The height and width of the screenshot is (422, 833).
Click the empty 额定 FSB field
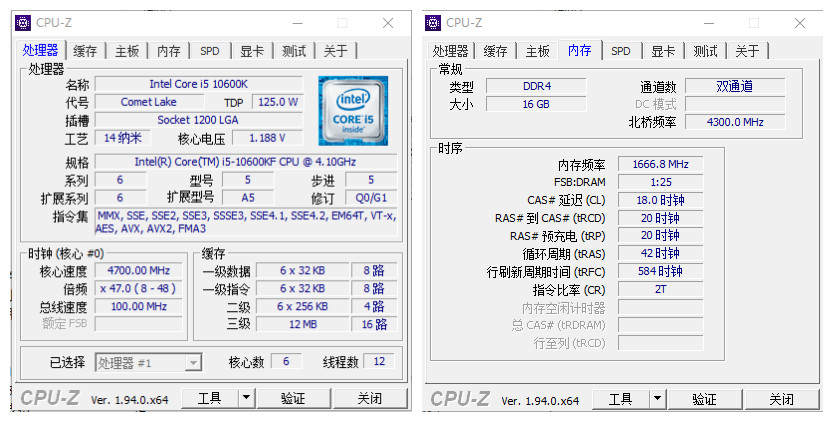(x=139, y=324)
